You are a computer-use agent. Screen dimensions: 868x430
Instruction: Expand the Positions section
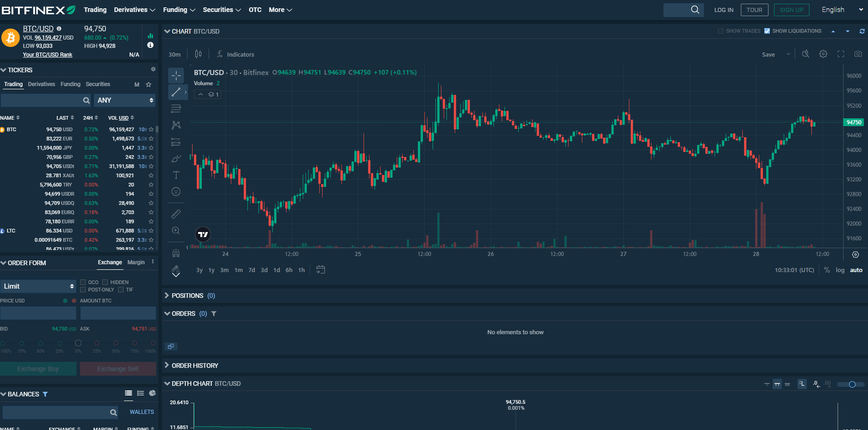click(187, 296)
